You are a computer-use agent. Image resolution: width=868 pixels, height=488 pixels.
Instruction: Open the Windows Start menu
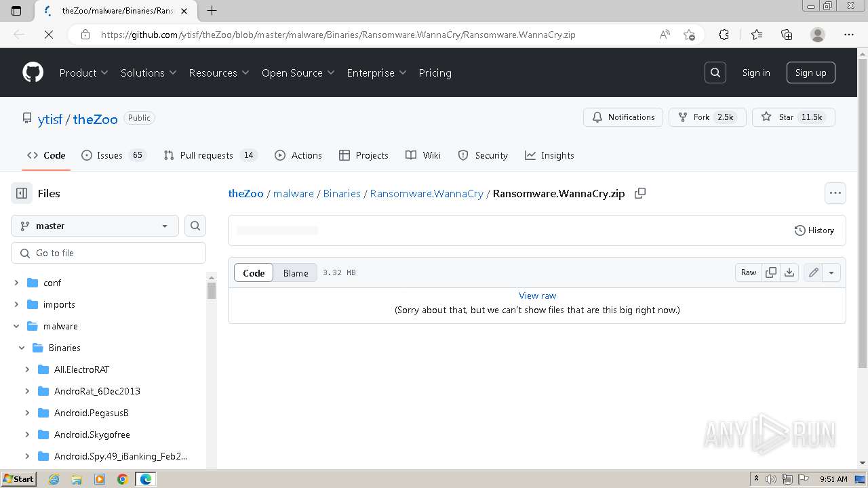pyautogui.click(x=18, y=479)
